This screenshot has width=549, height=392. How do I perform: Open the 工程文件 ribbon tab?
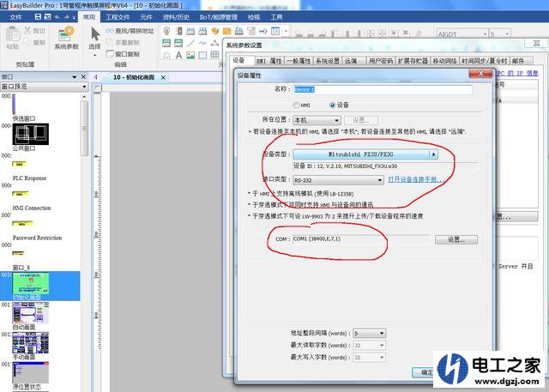tap(119, 16)
